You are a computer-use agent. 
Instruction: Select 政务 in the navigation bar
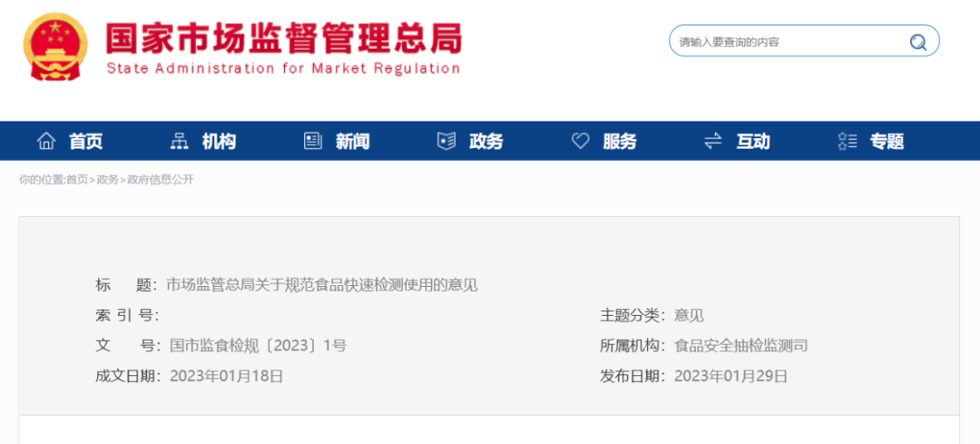(x=486, y=142)
